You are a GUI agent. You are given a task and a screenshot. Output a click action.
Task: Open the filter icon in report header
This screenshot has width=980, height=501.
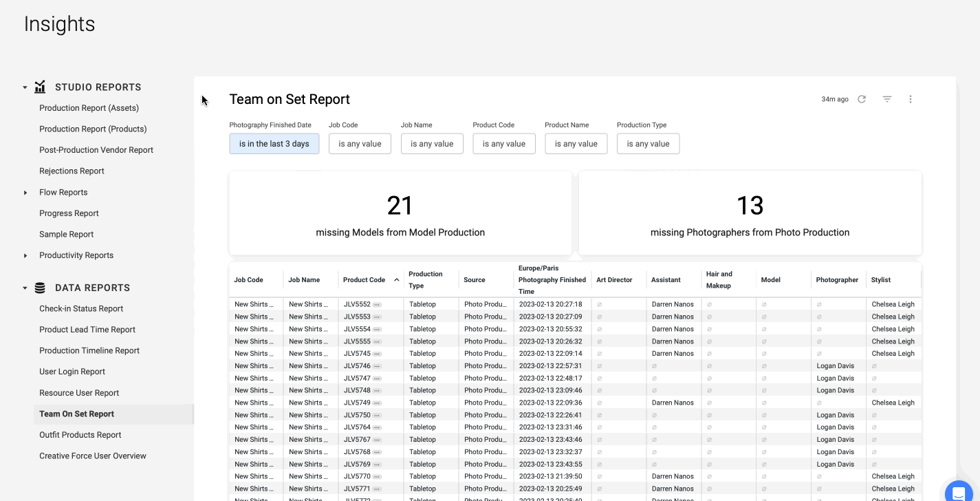(x=887, y=99)
